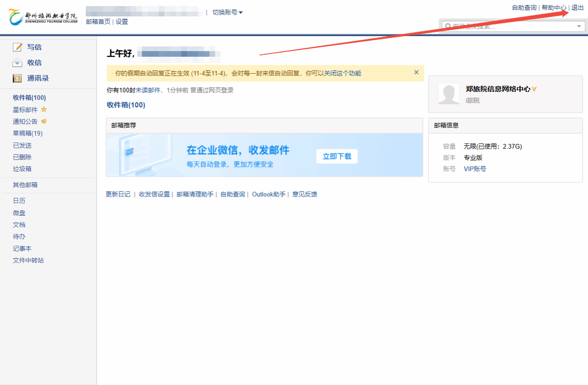
Task: Click the 立即下载 download button
Action: click(x=337, y=156)
